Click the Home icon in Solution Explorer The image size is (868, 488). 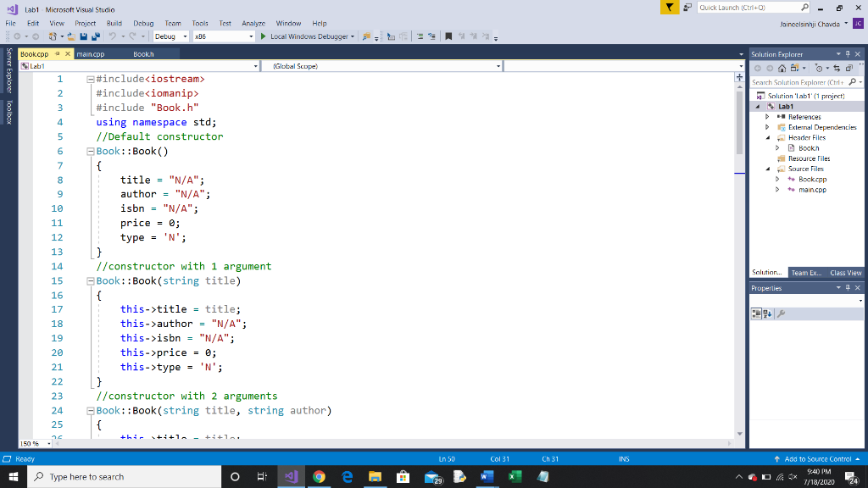782,68
